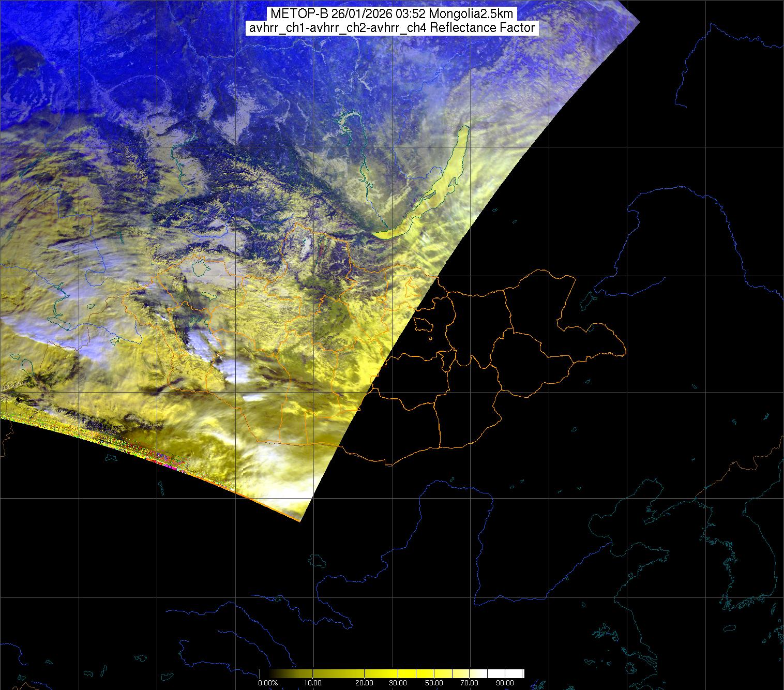Click the small isolated orange-outlined district in Mongolia
This screenshot has width=784, height=690.
tap(424, 325)
